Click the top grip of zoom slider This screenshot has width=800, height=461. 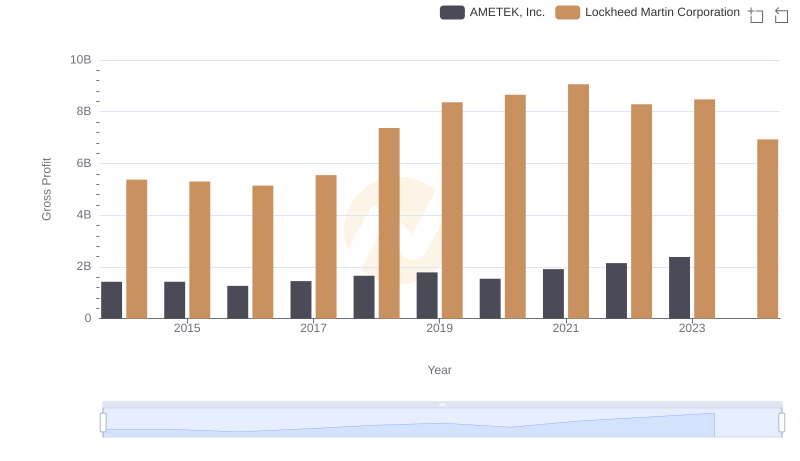click(442, 404)
